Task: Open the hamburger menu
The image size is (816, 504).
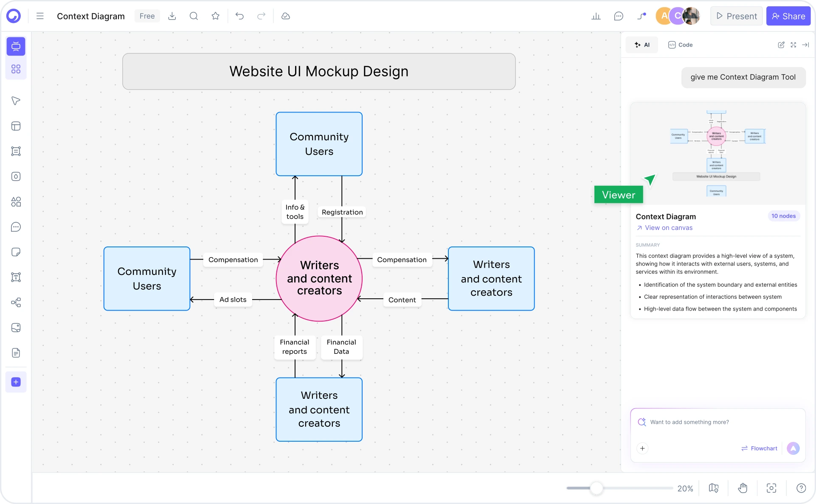Action: tap(39, 16)
